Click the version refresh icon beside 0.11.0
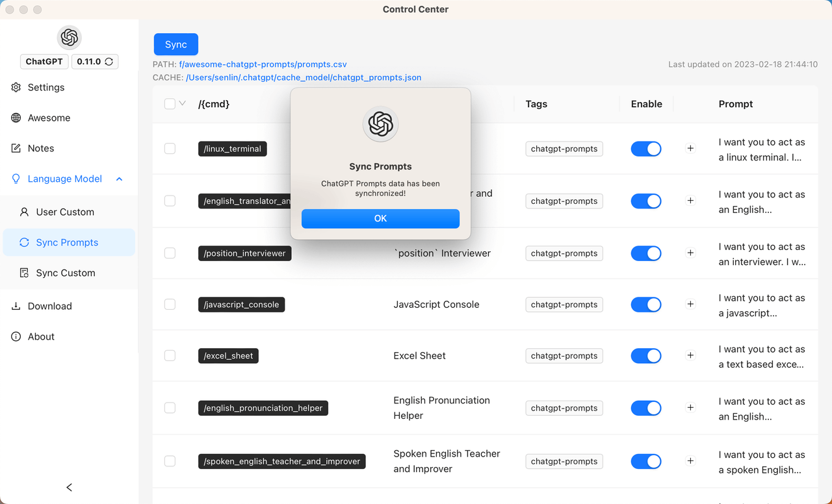This screenshot has width=832, height=504. pos(109,62)
